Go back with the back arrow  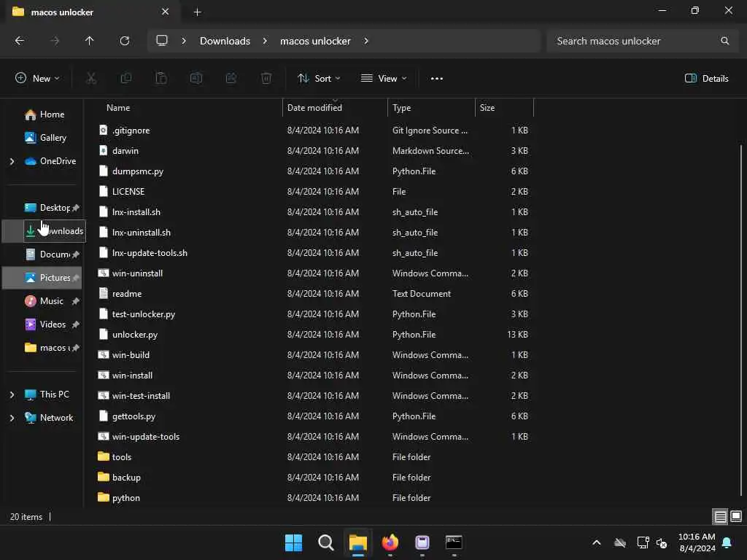[x=20, y=41]
